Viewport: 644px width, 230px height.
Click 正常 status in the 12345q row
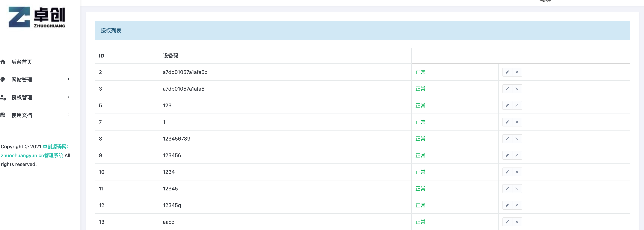click(421, 205)
